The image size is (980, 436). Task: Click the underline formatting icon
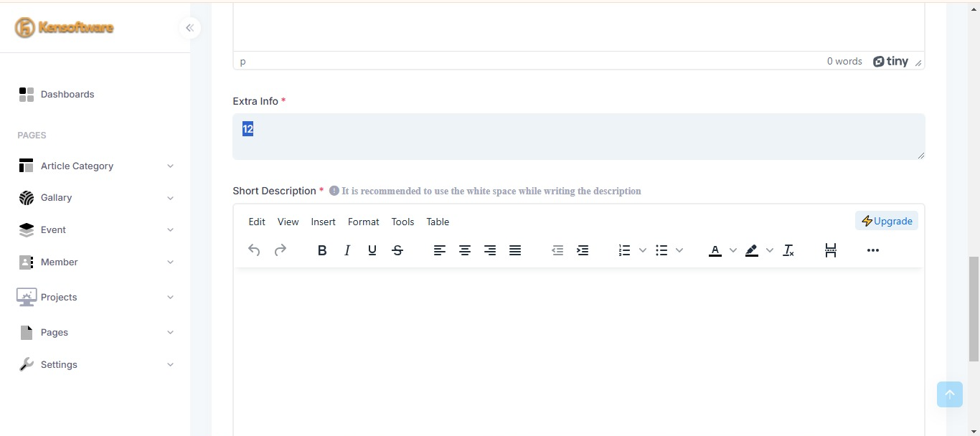point(372,250)
